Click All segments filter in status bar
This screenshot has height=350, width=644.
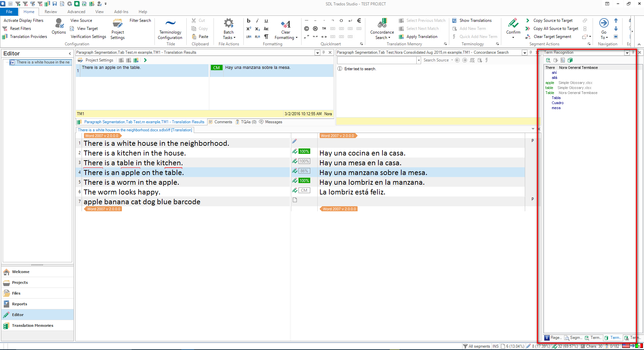click(476, 346)
